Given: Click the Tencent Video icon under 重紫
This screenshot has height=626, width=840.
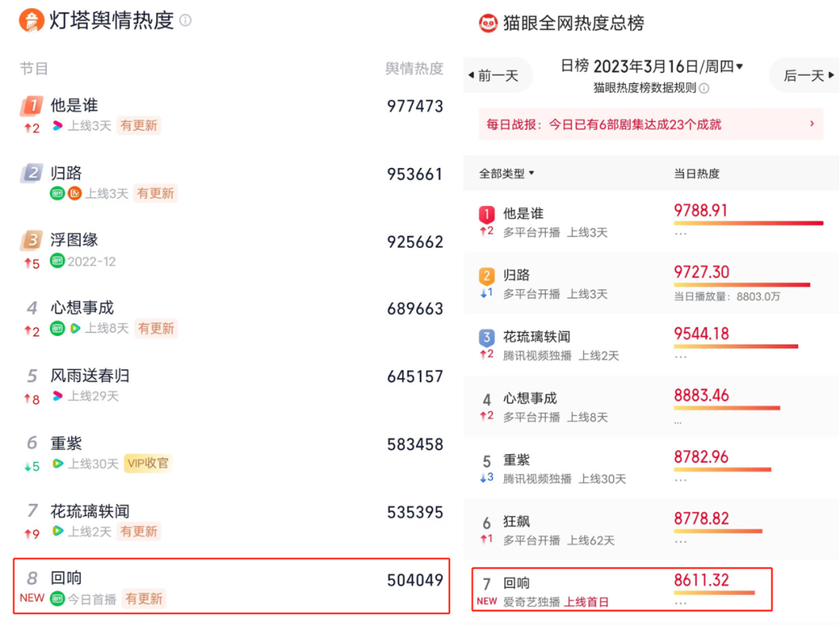Looking at the screenshot, I should tap(58, 463).
